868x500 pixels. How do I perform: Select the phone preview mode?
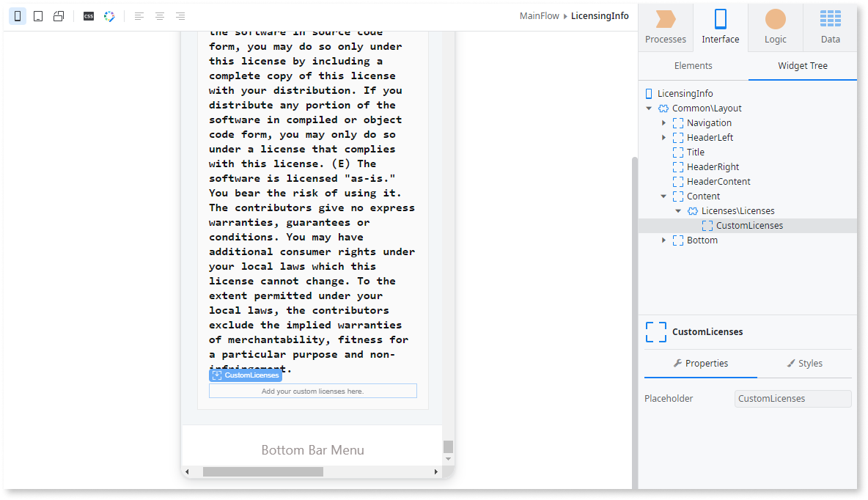pyautogui.click(x=18, y=15)
